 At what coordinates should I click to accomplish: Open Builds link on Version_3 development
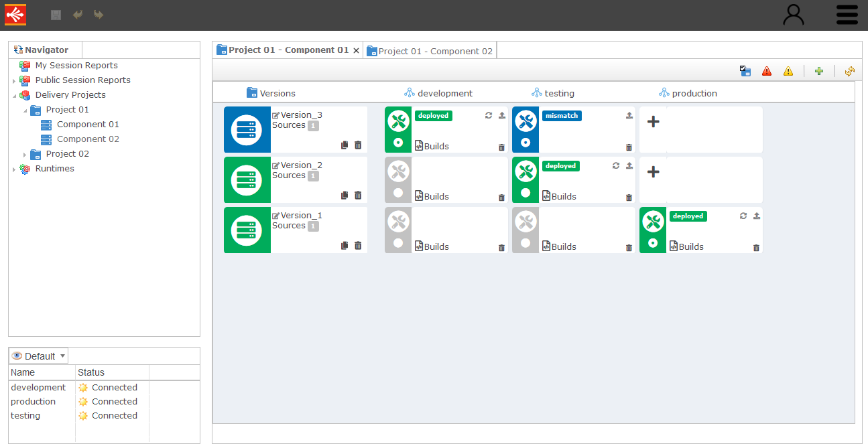(x=432, y=145)
